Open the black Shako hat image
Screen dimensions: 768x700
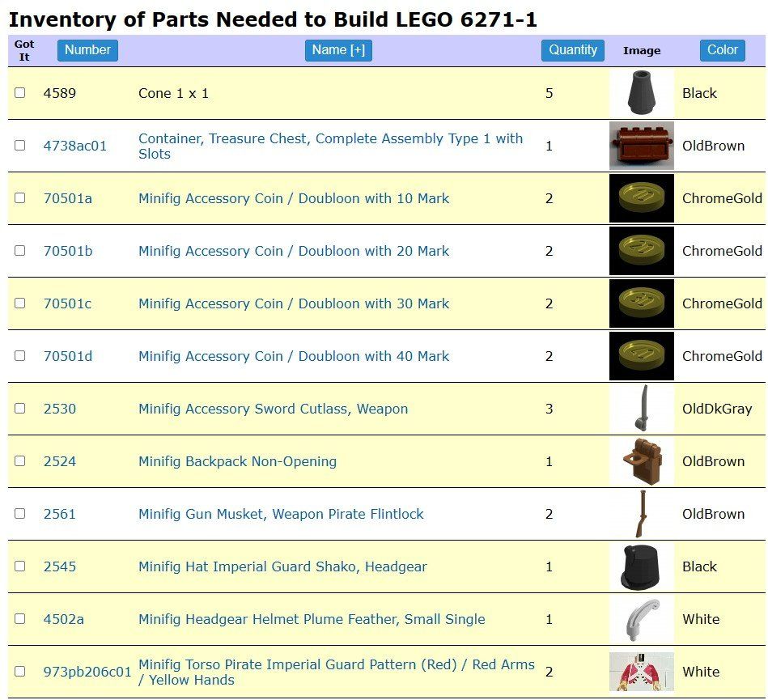click(x=642, y=566)
